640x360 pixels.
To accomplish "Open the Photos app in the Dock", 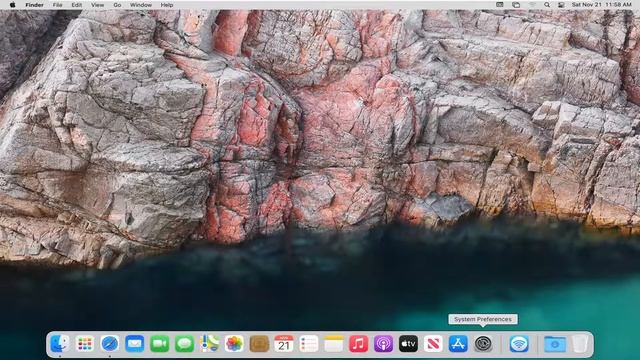I will pyautogui.click(x=234, y=344).
